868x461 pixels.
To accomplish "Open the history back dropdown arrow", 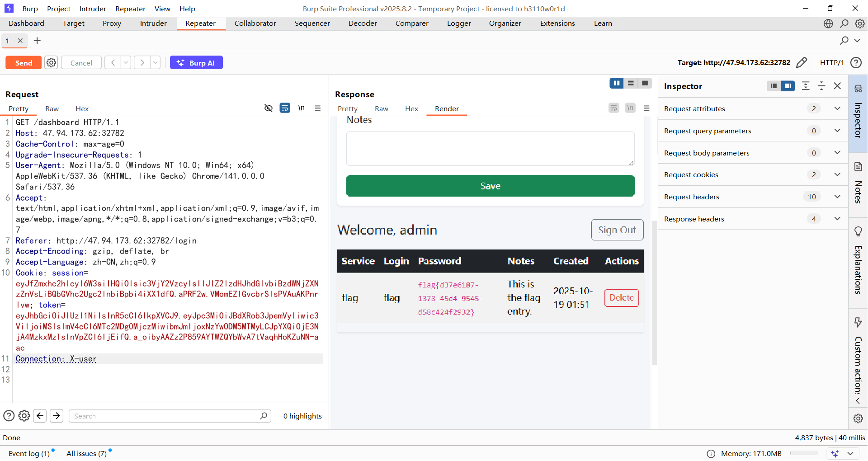I will coord(126,63).
